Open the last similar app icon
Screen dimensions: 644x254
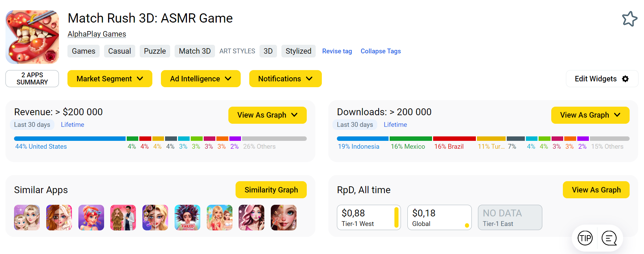tap(283, 217)
